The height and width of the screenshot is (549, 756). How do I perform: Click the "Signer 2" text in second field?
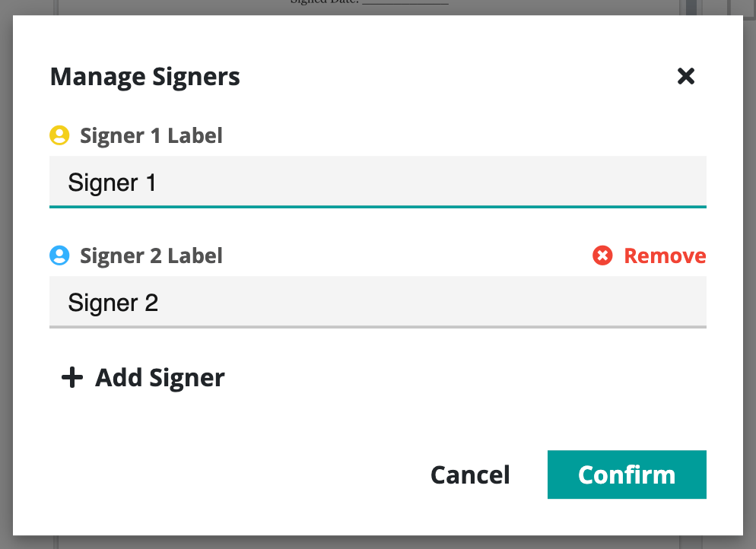[113, 303]
